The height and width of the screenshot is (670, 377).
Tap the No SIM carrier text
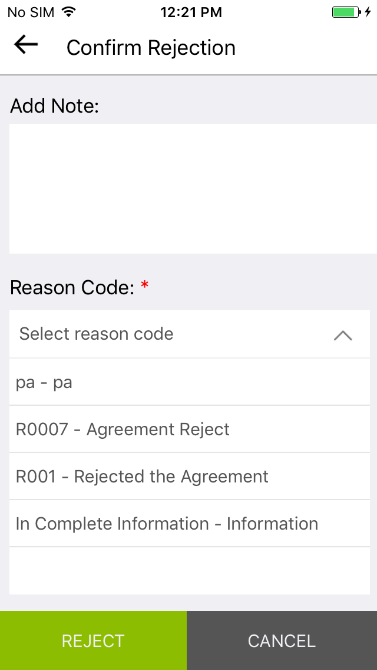(31, 12)
